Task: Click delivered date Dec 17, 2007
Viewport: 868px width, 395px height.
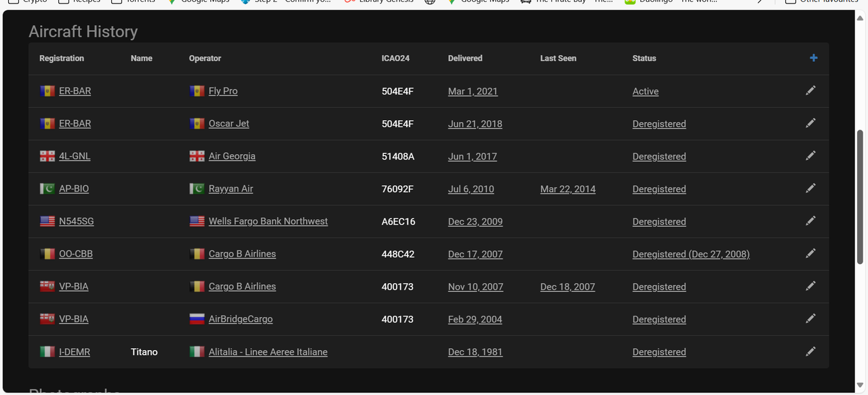Action: click(475, 254)
